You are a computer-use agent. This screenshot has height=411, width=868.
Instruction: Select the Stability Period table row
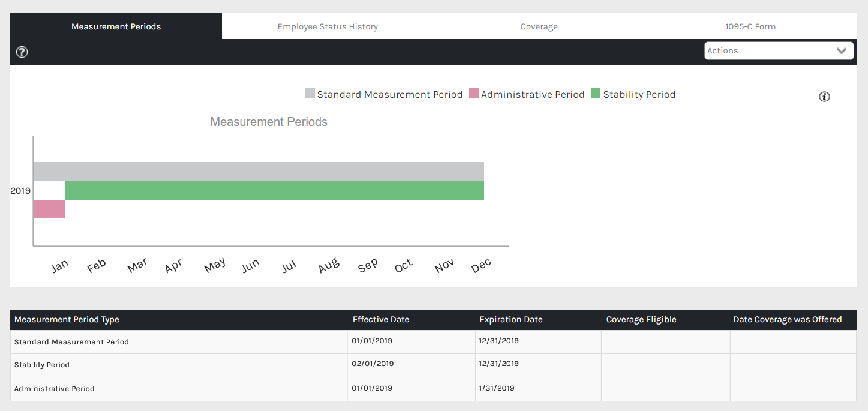(42, 365)
